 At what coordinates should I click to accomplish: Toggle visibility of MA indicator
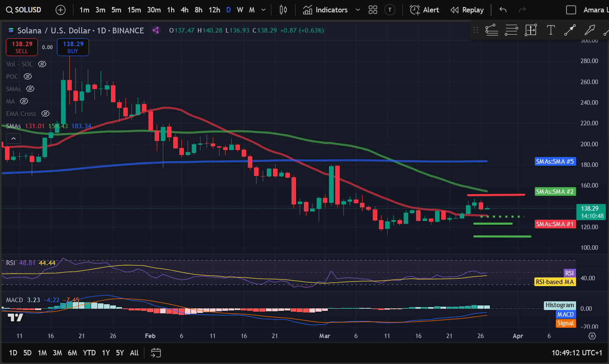[24, 101]
